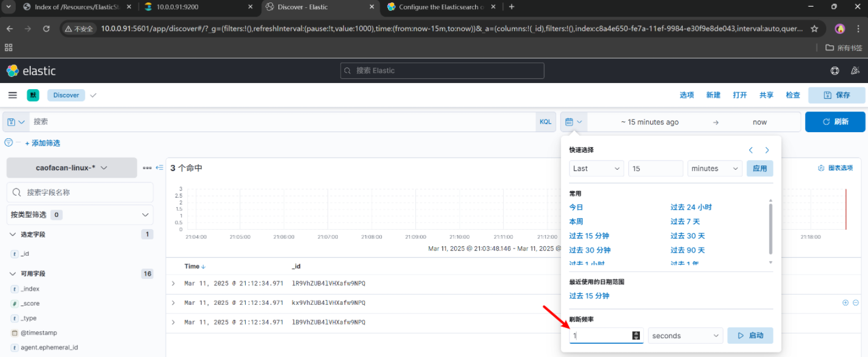Viewport: 868px width, 357px height.
Task: Open the seconds refresh unit dropdown
Action: click(685, 335)
